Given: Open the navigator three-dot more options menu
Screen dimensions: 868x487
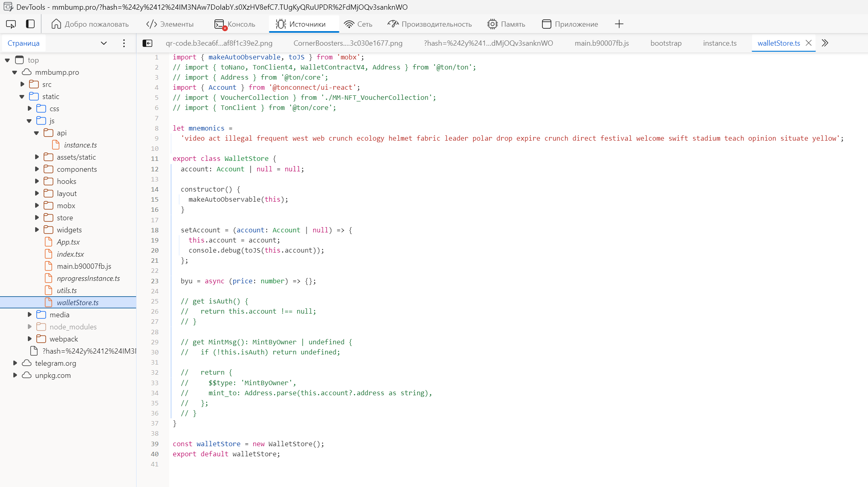Looking at the screenshot, I should [124, 43].
